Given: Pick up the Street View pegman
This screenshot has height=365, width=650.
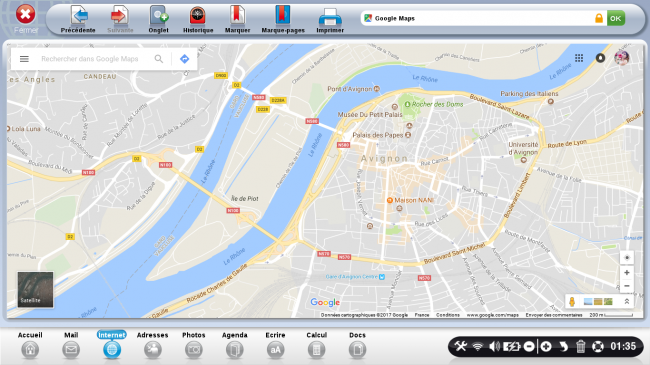Looking at the screenshot, I should pyautogui.click(x=572, y=302).
